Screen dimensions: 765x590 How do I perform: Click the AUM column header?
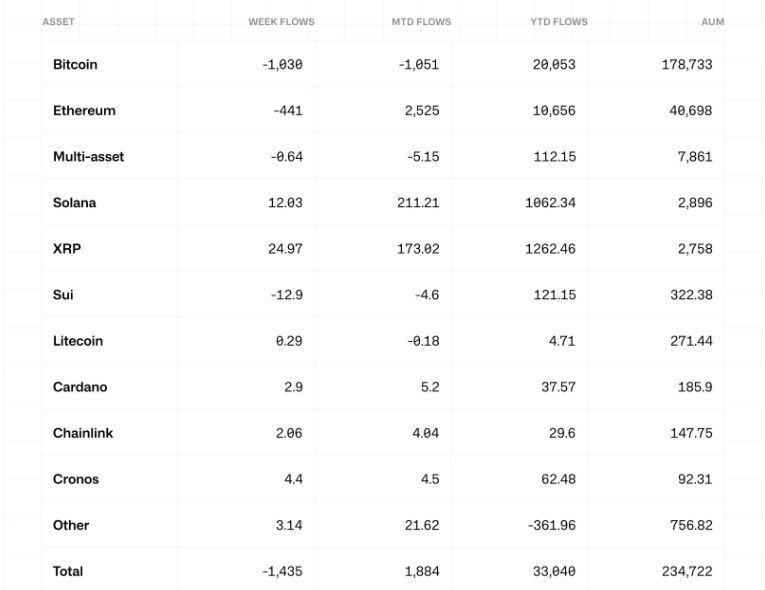click(x=712, y=21)
